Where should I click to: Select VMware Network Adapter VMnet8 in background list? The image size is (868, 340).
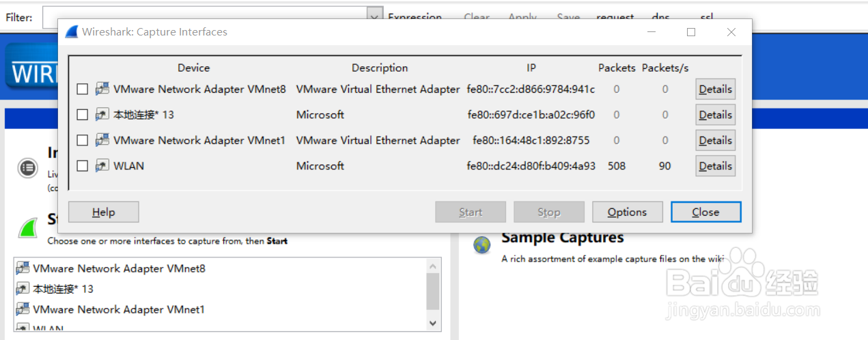119,268
